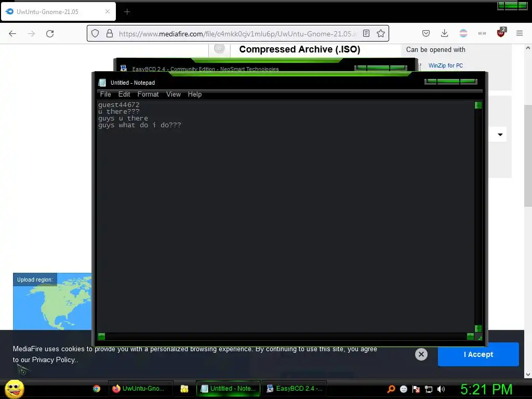
Task: Open a new browser tab
Action: pos(127,12)
